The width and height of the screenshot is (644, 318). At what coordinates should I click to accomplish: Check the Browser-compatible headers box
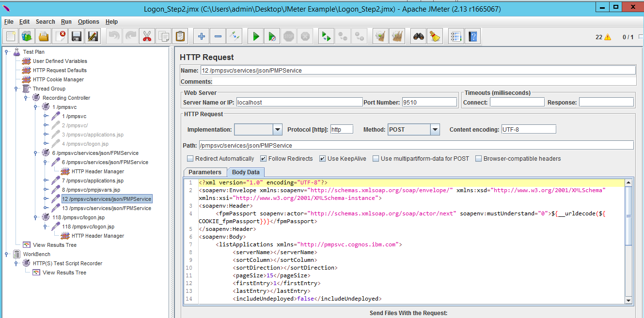pos(479,158)
